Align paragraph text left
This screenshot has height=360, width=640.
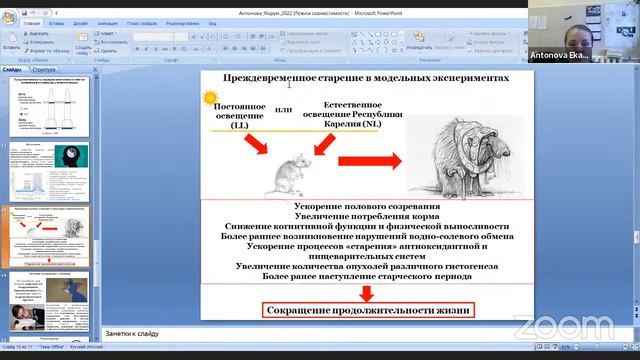click(226, 49)
